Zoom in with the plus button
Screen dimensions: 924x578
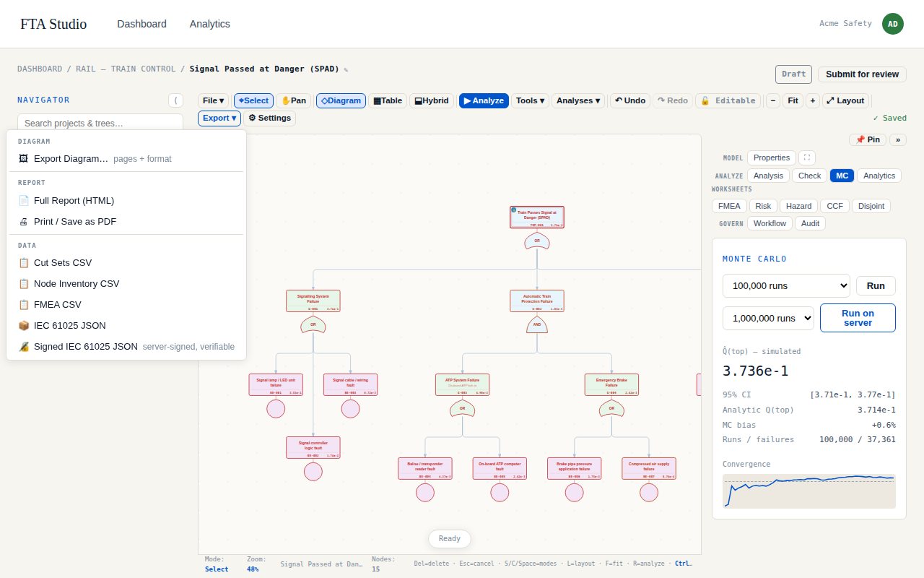coord(813,100)
